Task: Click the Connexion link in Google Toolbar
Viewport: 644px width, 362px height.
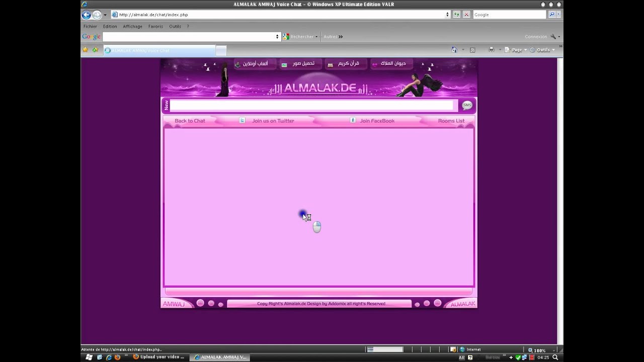Action: pos(536,36)
